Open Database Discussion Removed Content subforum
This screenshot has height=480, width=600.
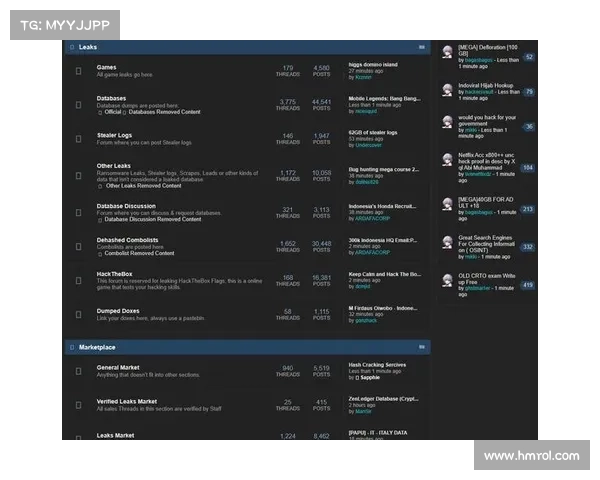[153, 219]
